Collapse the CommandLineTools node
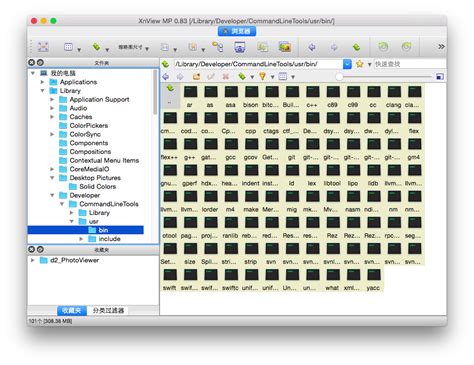This screenshot has width=474, height=365. click(62, 204)
